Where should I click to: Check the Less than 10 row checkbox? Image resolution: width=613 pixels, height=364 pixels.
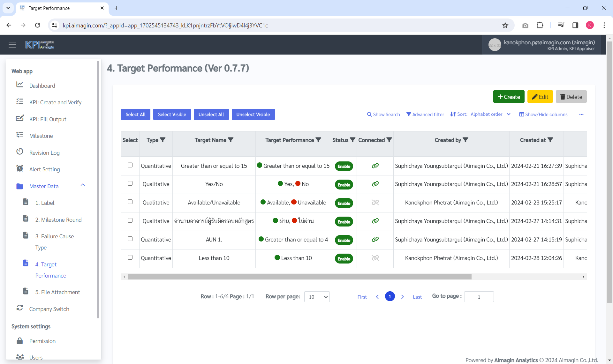coord(130,257)
